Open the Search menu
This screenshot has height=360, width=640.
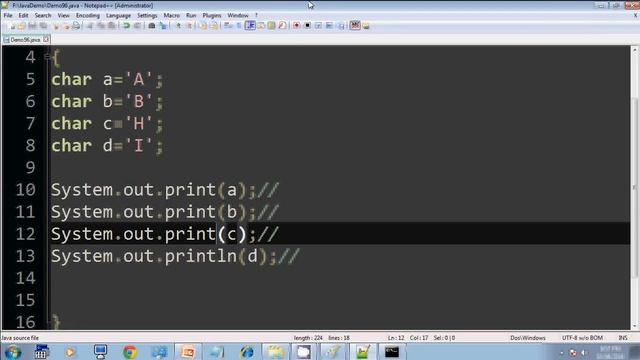click(x=43, y=15)
